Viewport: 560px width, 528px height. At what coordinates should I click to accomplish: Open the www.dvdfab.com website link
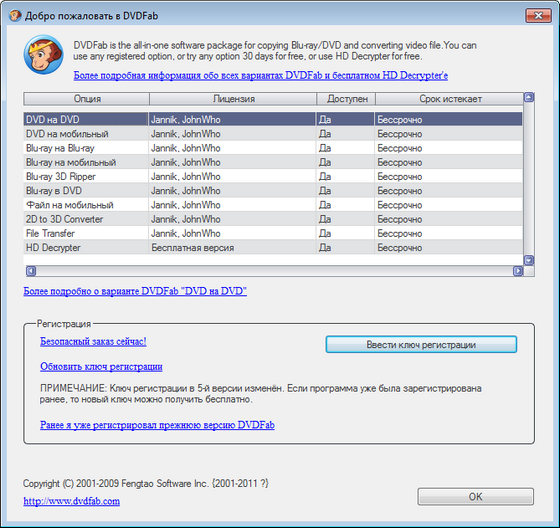pos(71,501)
